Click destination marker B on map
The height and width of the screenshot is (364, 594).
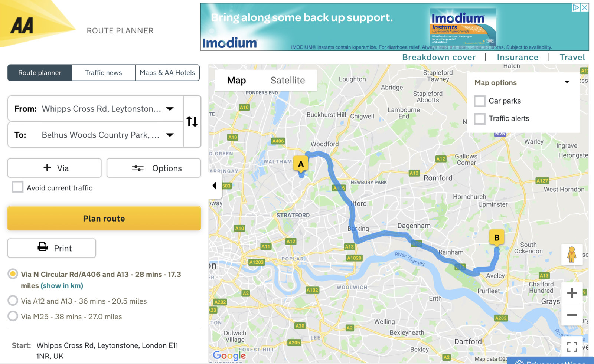pos(496,238)
